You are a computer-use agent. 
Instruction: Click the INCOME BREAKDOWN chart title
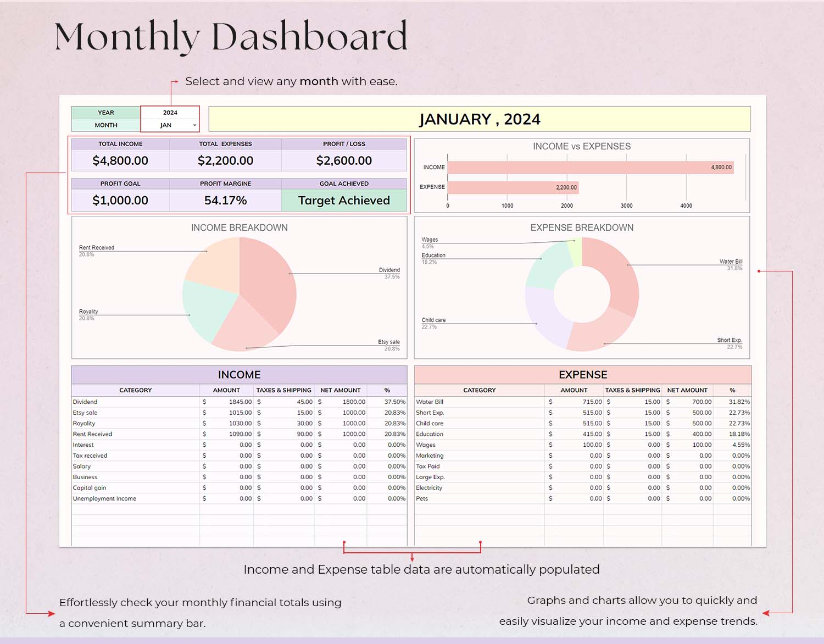click(239, 227)
